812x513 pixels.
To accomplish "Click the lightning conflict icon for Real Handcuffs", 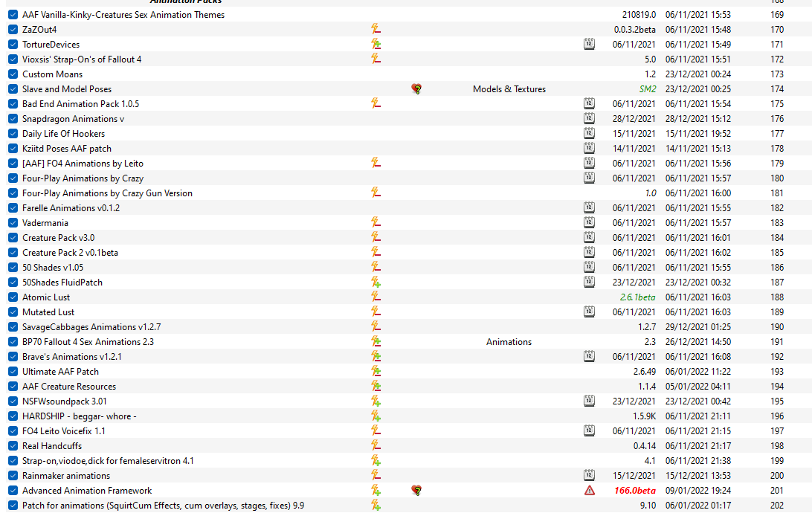I will (x=376, y=445).
